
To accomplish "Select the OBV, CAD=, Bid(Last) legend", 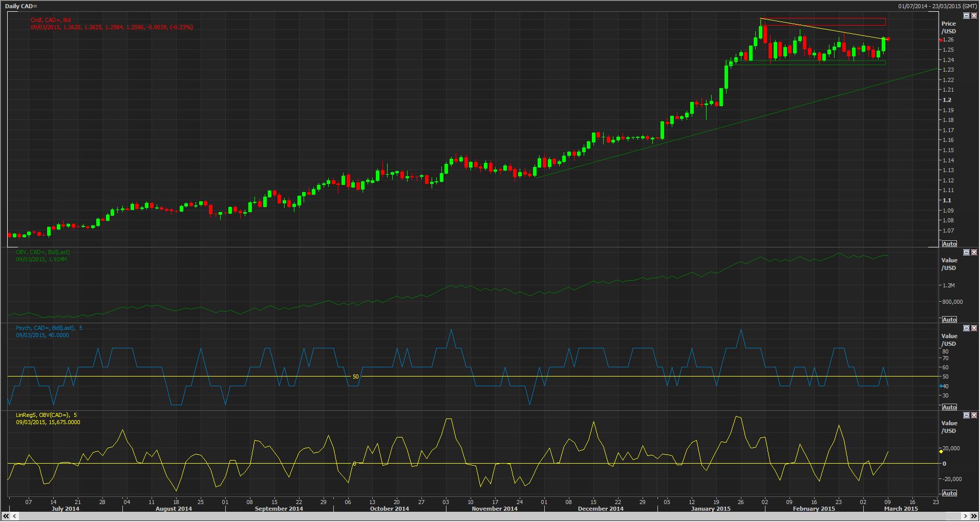I will coord(43,252).
